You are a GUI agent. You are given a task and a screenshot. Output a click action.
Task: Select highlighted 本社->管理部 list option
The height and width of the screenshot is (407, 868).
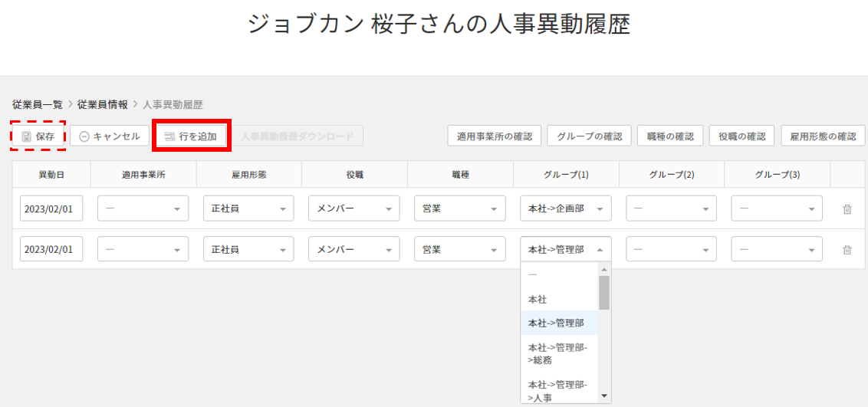pyautogui.click(x=560, y=323)
